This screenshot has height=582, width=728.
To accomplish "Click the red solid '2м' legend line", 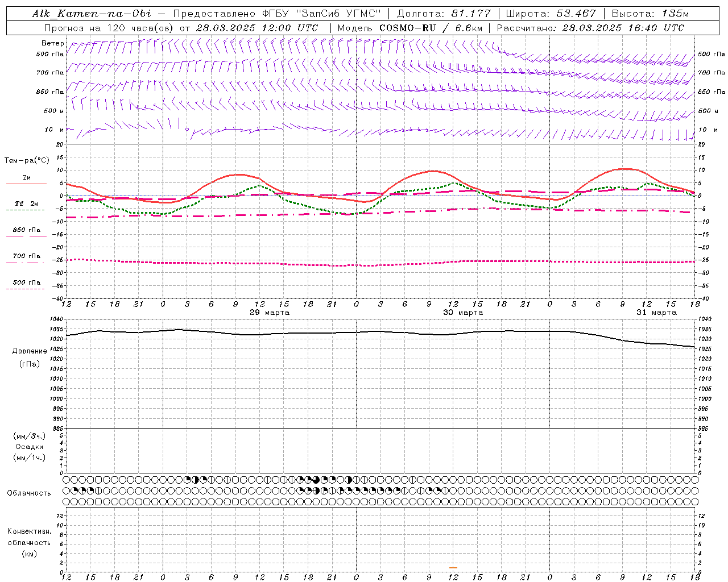I will tap(26, 184).
